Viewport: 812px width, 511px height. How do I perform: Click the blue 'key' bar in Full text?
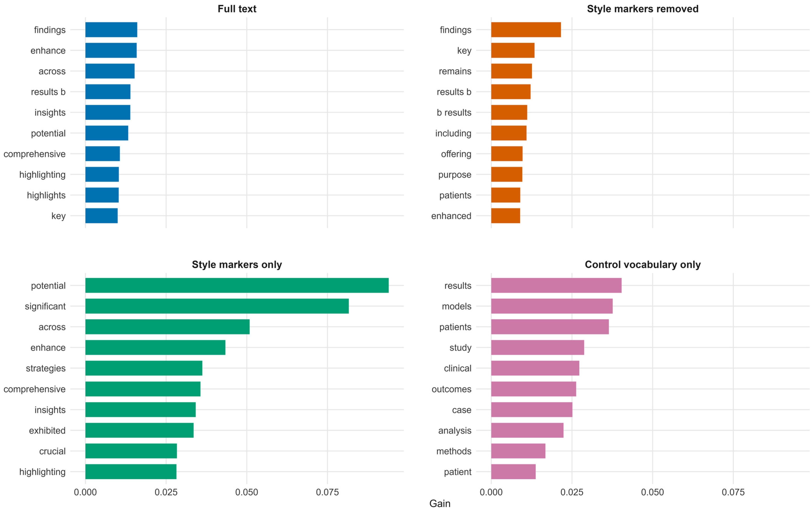[x=101, y=216]
